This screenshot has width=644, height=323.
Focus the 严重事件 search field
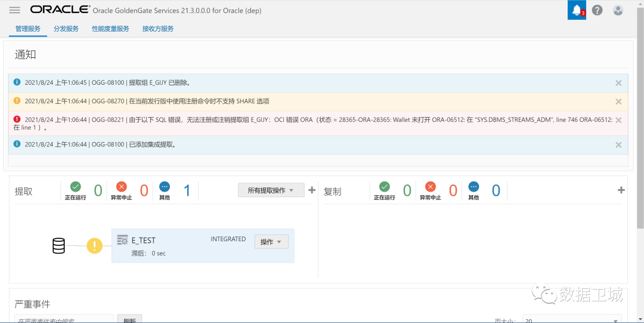coord(64,319)
